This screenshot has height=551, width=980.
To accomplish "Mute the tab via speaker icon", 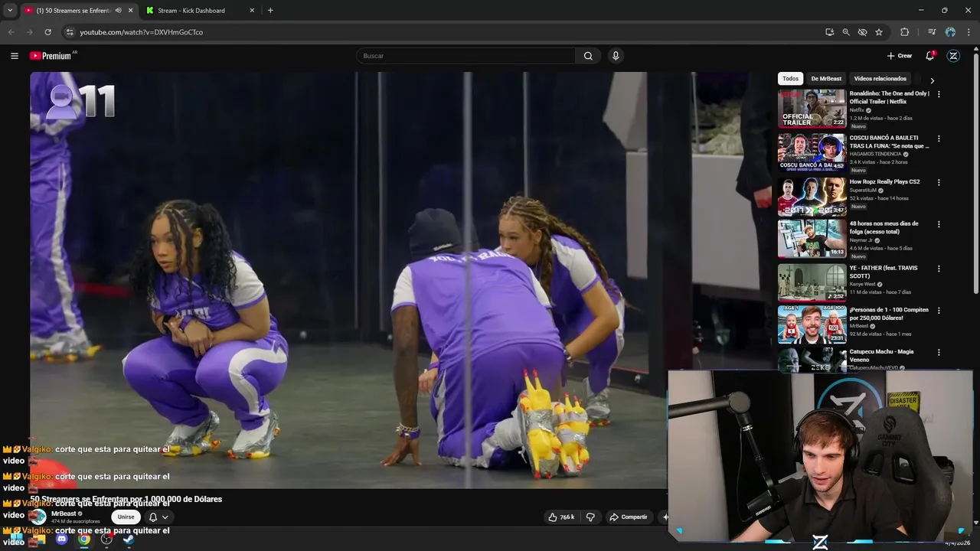I will click(118, 11).
